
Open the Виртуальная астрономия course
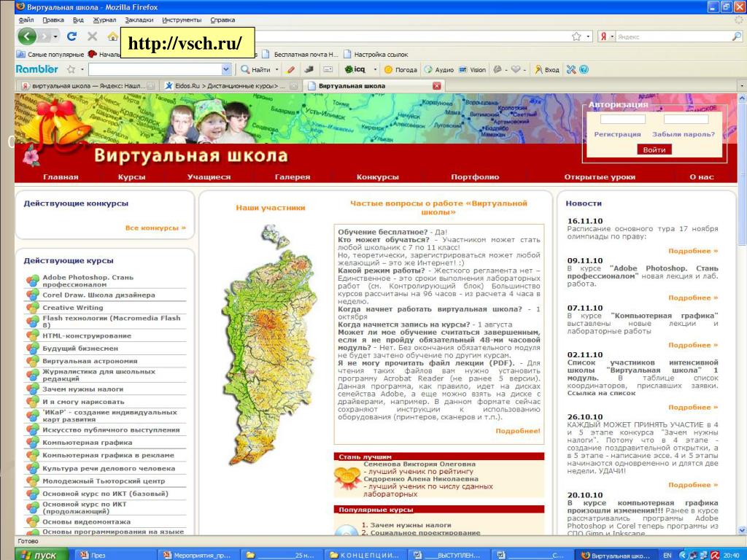(90, 361)
